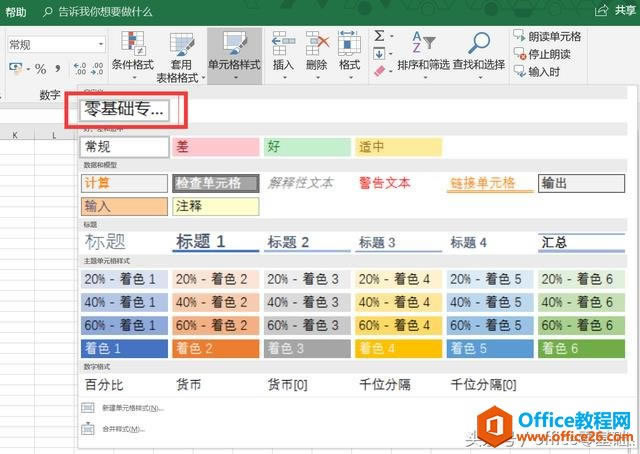Select column K header
The image size is (640, 454).
tap(15, 135)
